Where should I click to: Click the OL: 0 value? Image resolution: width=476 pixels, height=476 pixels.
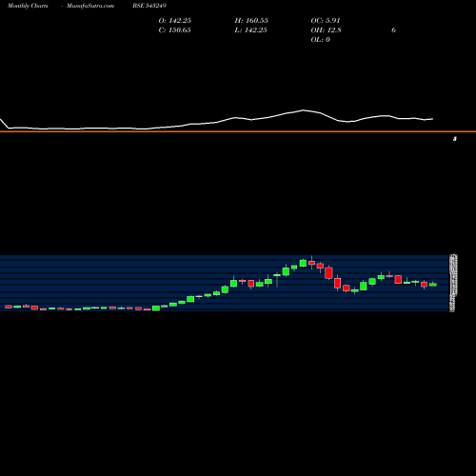[x=321, y=40]
